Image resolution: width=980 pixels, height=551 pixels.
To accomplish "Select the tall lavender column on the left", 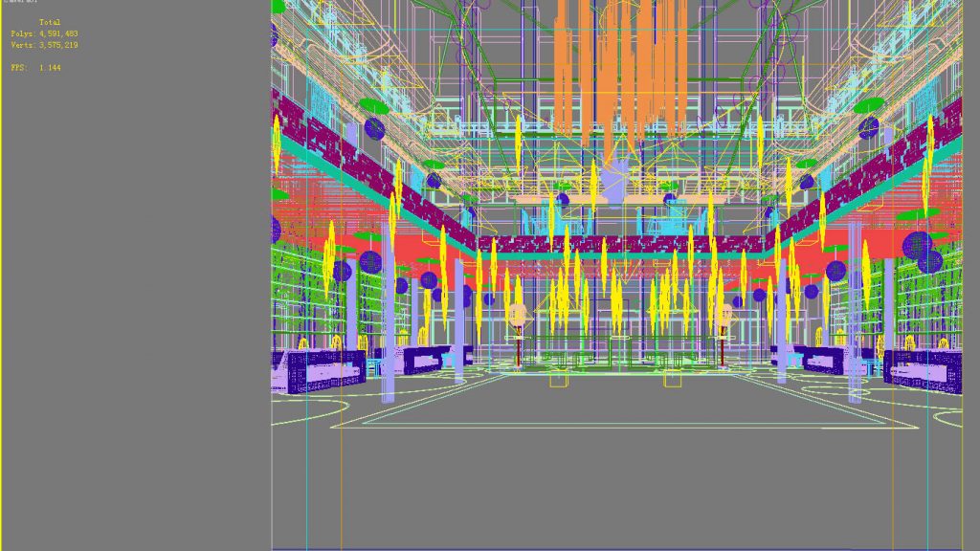I will (x=389, y=313).
